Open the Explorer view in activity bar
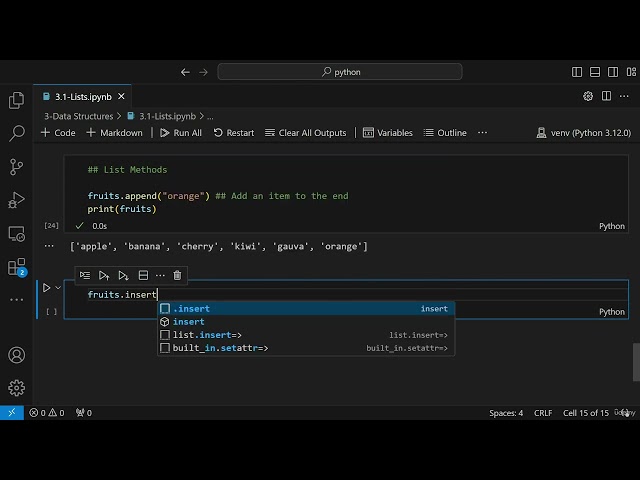The image size is (640, 480). (x=16, y=100)
